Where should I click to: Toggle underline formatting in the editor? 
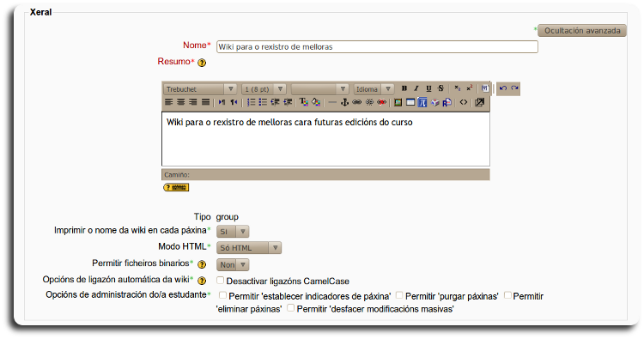428,88
